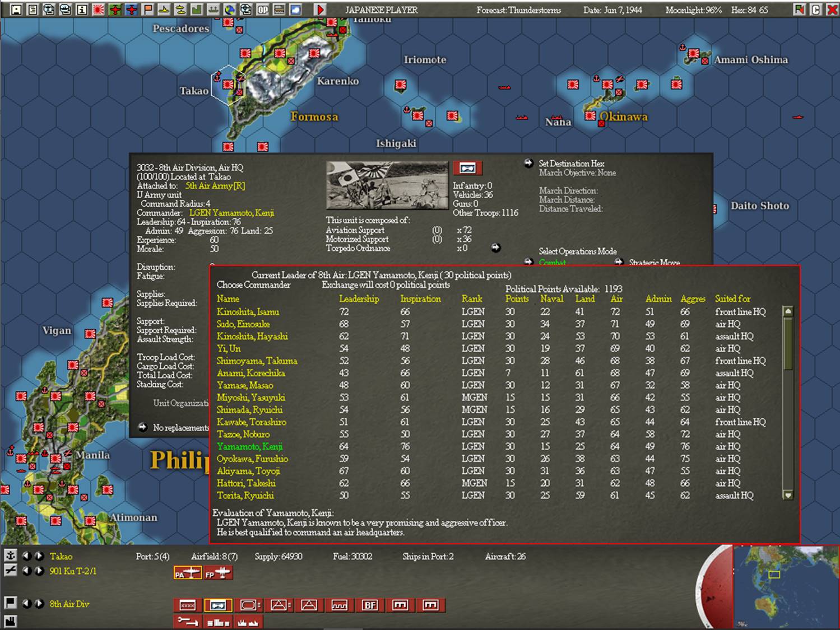Click the leader list scrollbar thumb

tap(788, 343)
